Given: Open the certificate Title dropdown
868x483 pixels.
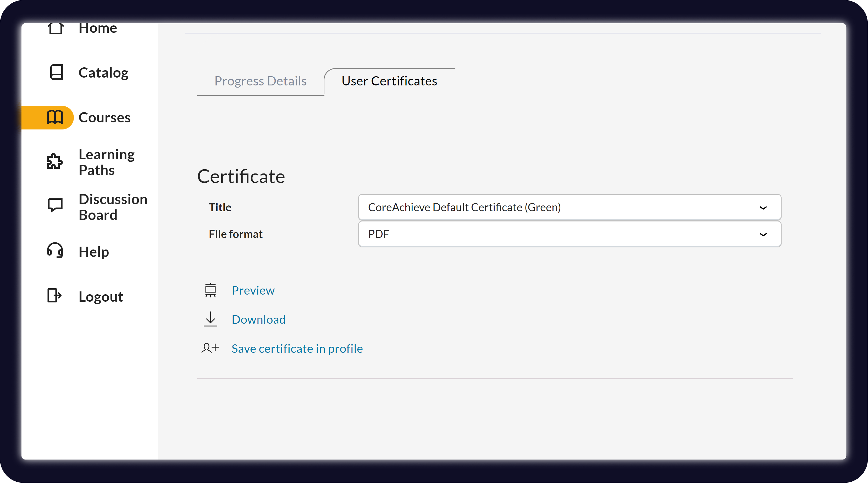Looking at the screenshot, I should pos(570,207).
